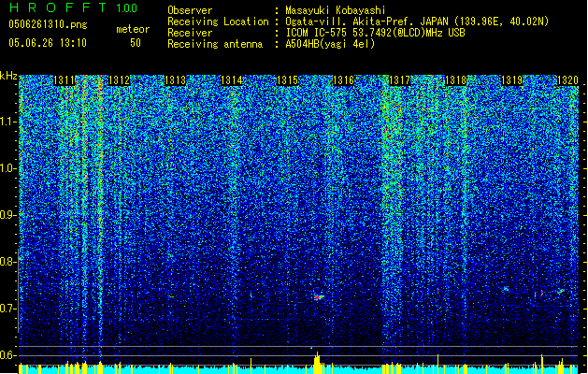Click the 1317 time marker
The image size is (588, 374).
(400, 80)
